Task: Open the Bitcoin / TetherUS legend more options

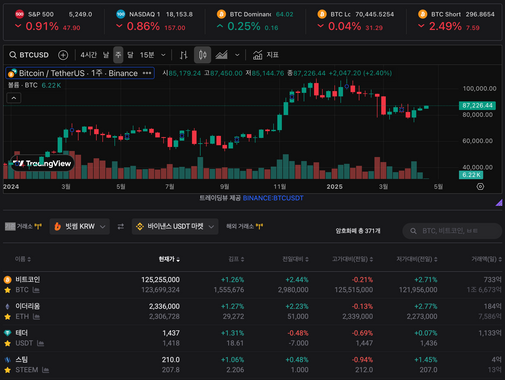Action: coord(147,73)
